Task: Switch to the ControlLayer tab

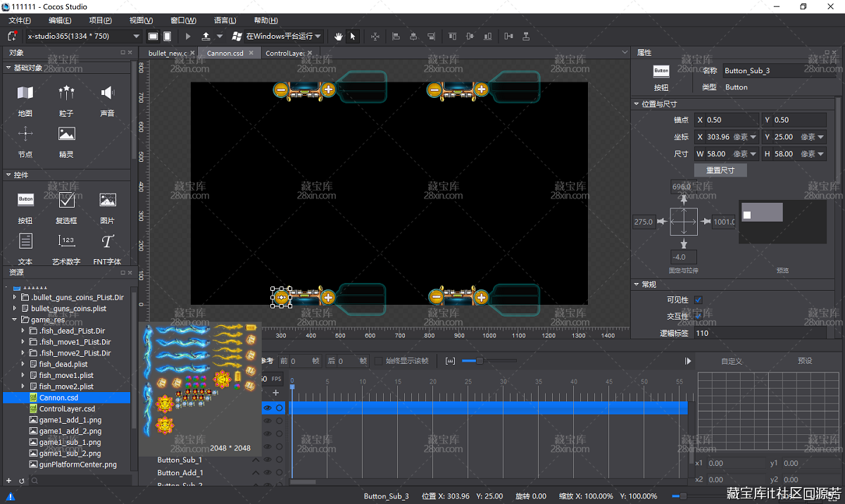Action: tap(287, 53)
